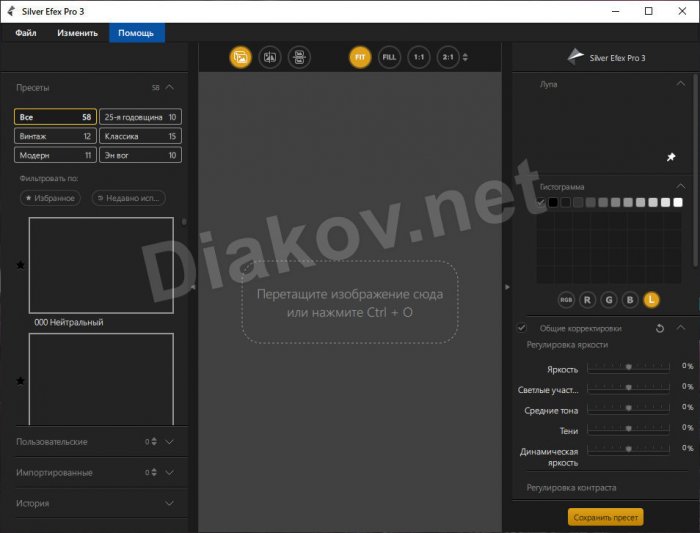700x533 pixels.
Task: Collapse the Пресеты section
Action: [x=170, y=87]
